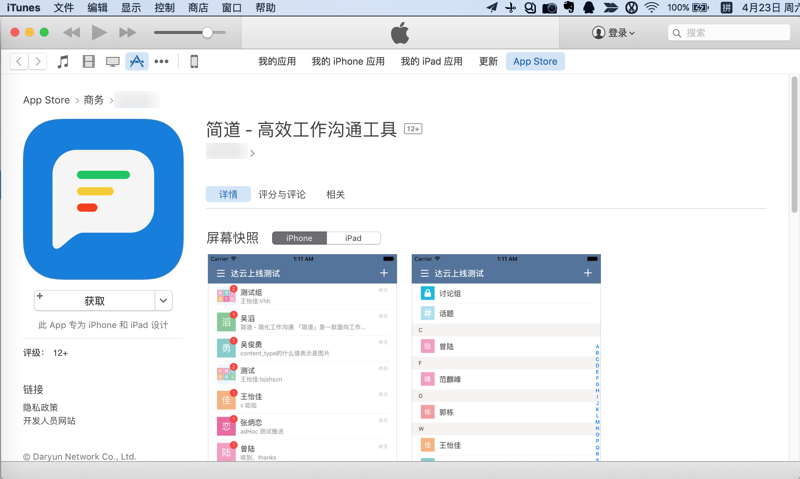Select the 详情 details tab

(x=228, y=194)
